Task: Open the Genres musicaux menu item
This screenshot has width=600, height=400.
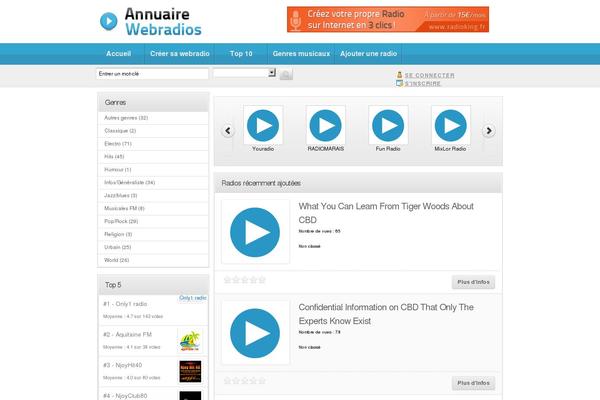Action: point(302,54)
